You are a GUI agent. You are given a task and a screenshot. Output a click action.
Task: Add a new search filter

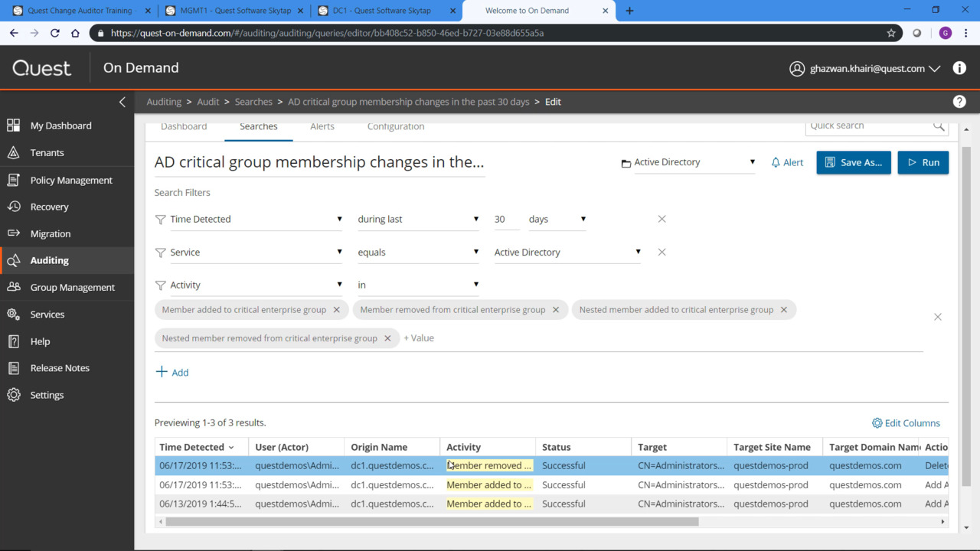(172, 373)
